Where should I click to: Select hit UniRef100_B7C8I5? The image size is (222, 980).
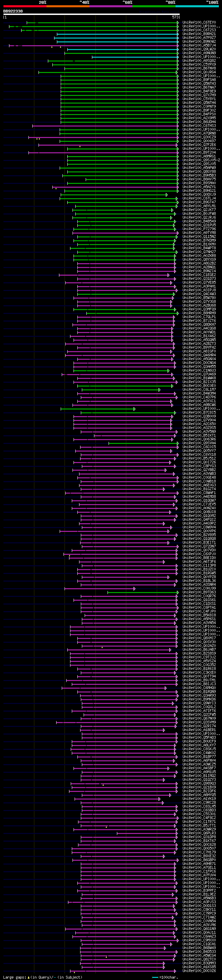(199, 413)
